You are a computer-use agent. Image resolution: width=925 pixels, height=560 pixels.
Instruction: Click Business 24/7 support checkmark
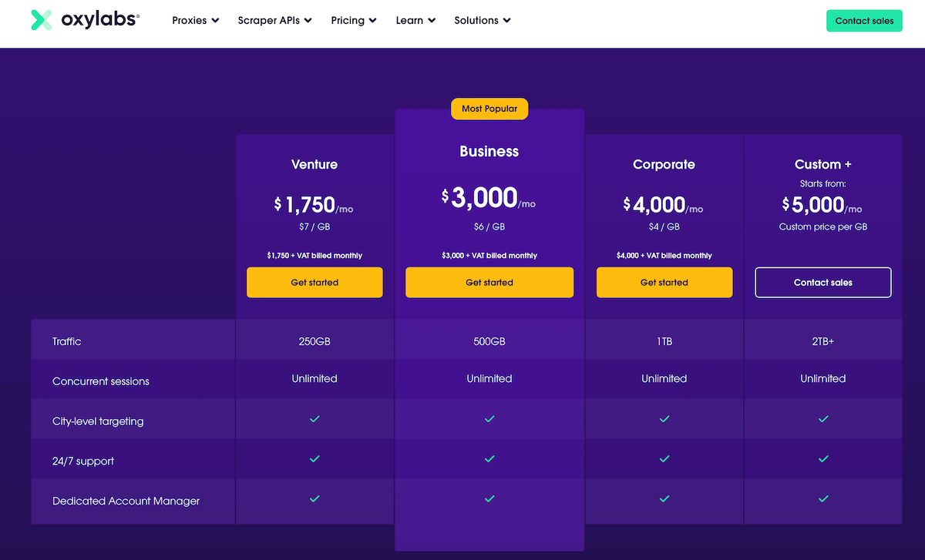pyautogui.click(x=489, y=458)
